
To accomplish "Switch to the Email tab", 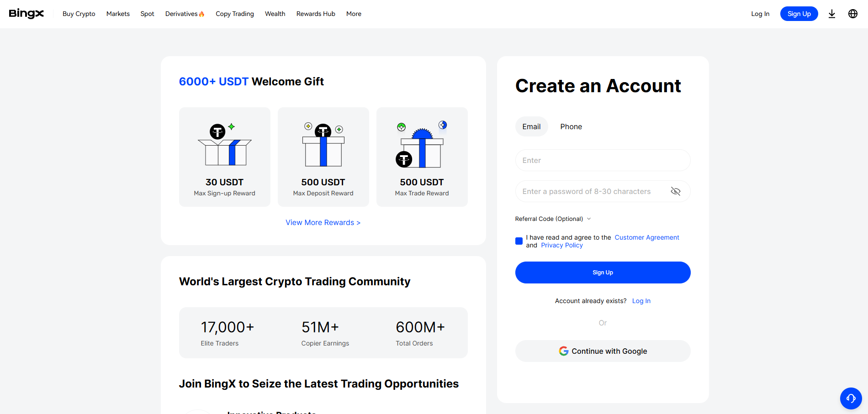I will [532, 126].
